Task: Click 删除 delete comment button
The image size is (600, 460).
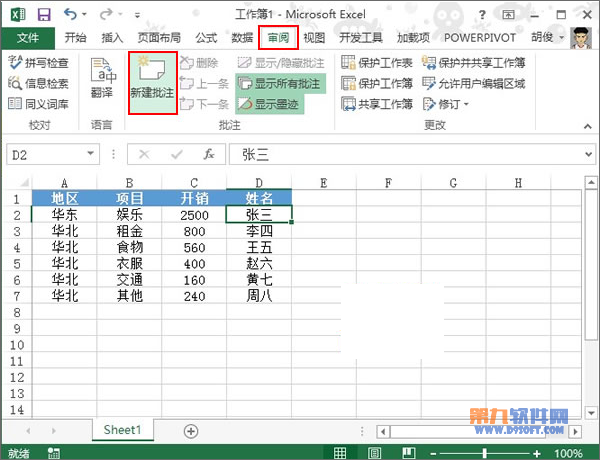Action: pyautogui.click(x=200, y=63)
